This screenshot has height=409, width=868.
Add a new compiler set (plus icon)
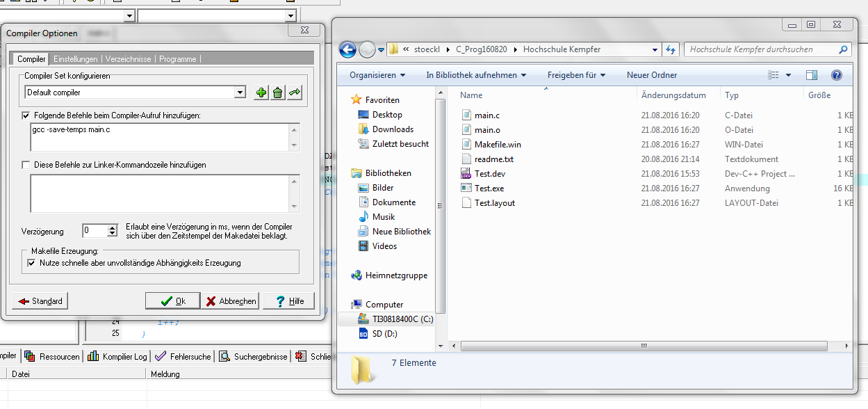click(261, 93)
